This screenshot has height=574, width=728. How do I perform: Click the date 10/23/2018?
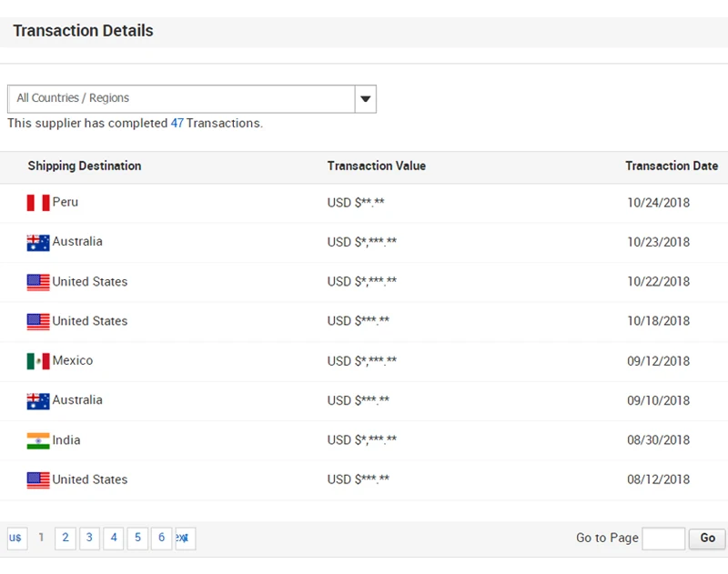[658, 242]
